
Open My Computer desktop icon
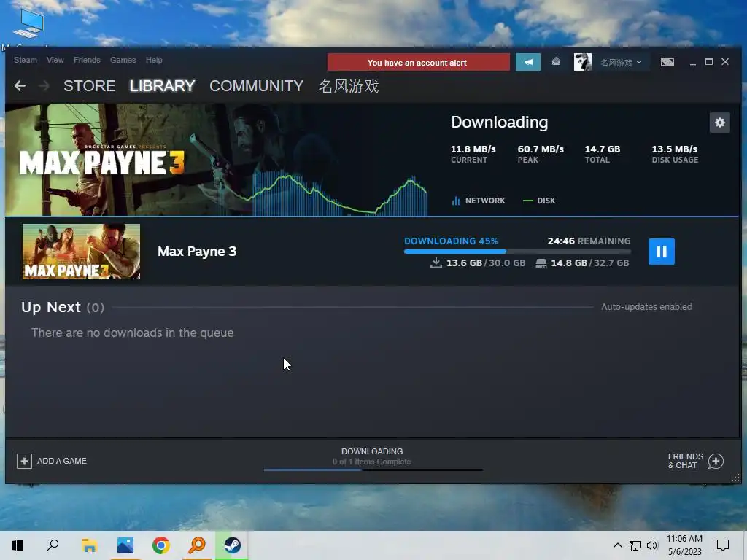(28, 24)
